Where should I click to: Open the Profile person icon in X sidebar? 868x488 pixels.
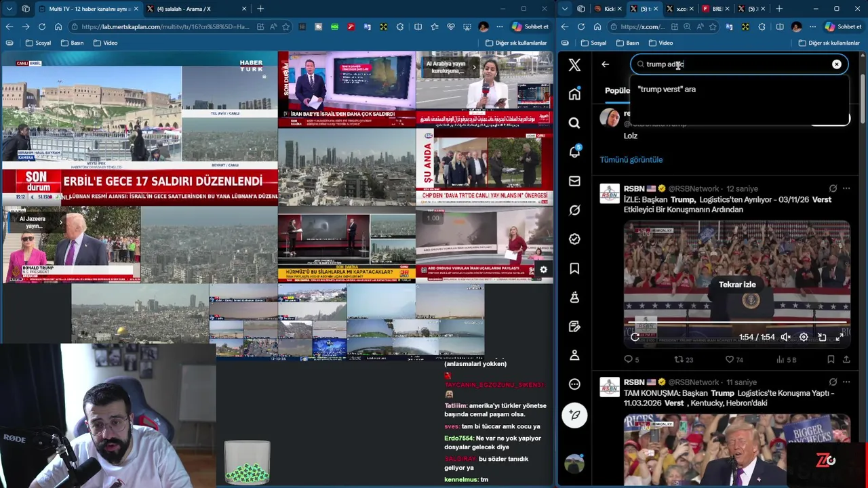click(x=574, y=355)
